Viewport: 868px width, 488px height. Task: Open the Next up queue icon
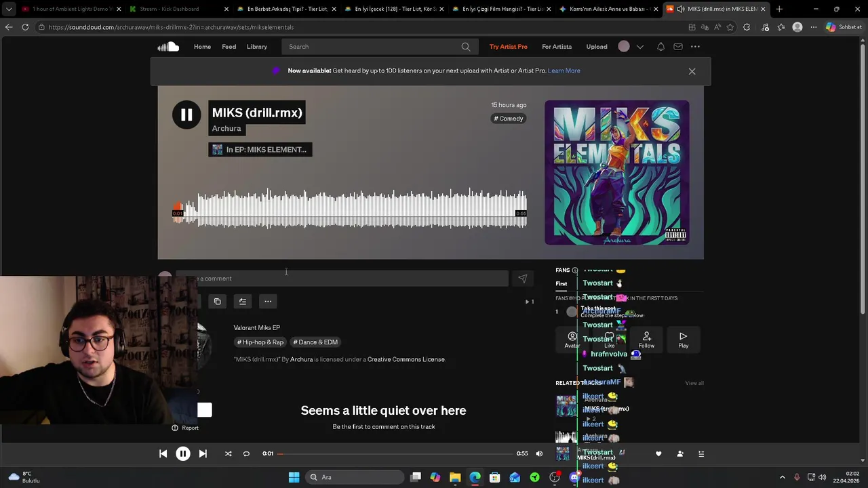pos(701,453)
